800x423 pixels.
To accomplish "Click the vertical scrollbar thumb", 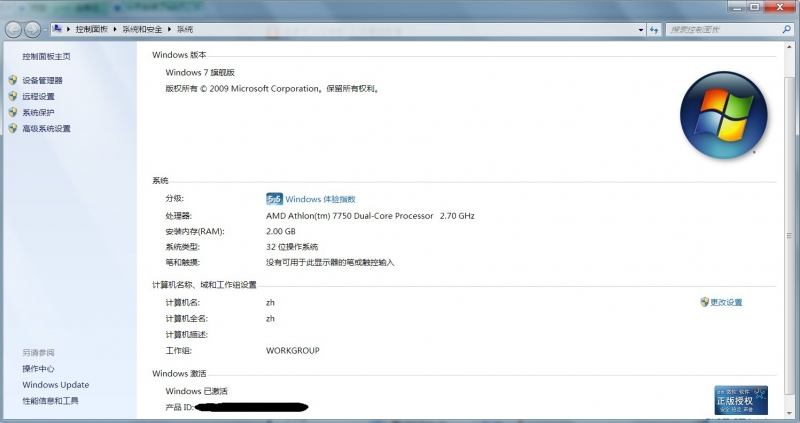I will pos(789,235).
